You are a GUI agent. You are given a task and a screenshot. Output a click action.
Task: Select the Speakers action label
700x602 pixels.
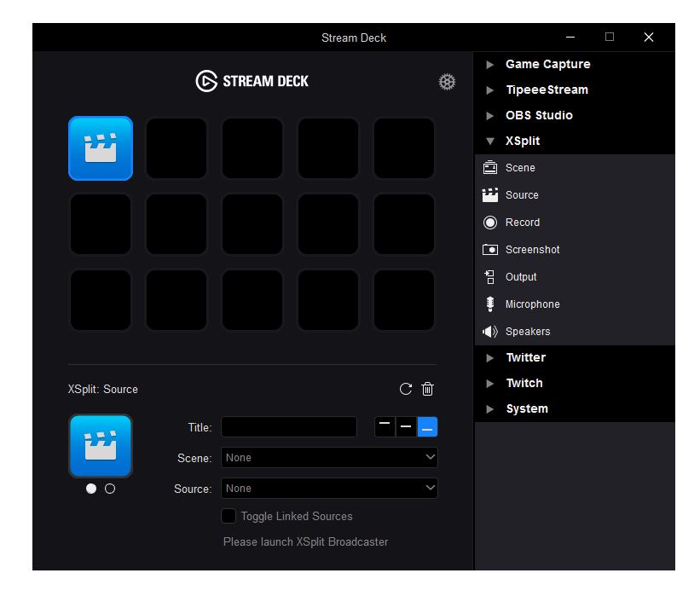(528, 332)
